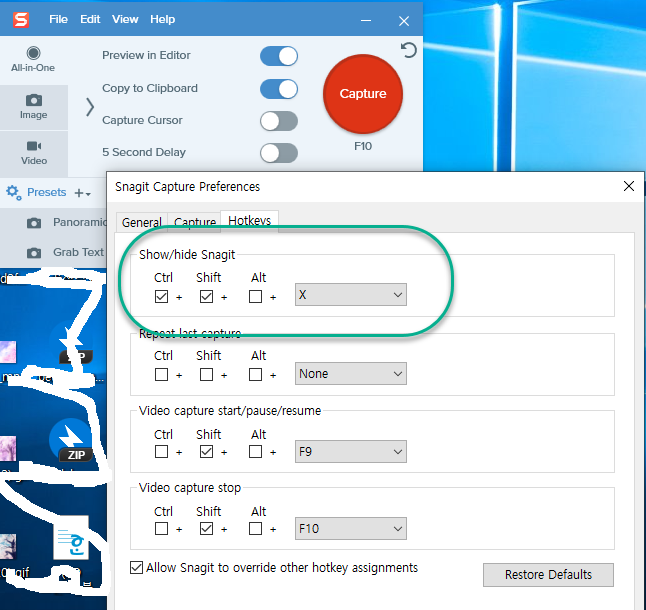Open the Show/hide Snagit key dropdown showing X
646x610 pixels.
tap(351, 294)
